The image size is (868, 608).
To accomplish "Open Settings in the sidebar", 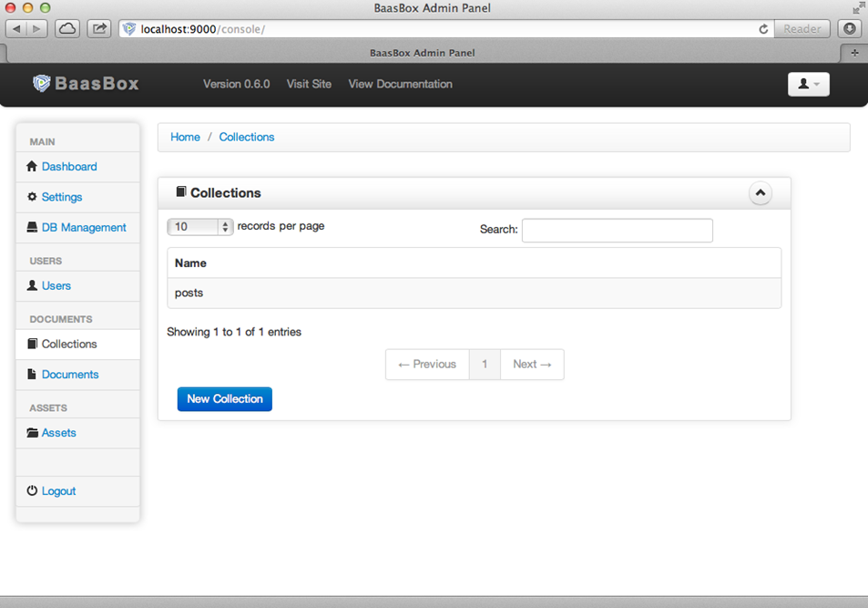I will point(62,197).
